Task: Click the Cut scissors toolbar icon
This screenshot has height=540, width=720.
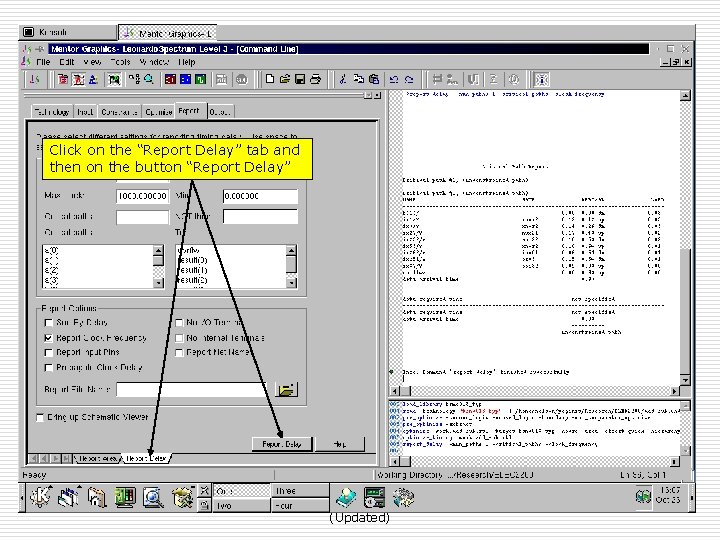Action: pyautogui.click(x=343, y=79)
